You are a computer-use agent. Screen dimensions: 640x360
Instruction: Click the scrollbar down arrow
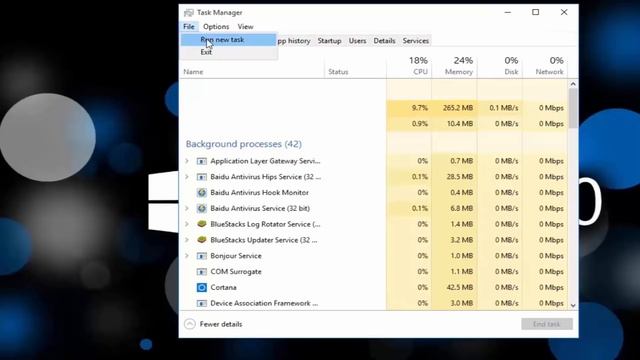(x=573, y=305)
